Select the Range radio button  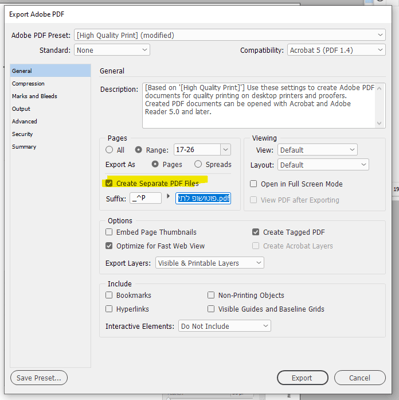[138, 150]
